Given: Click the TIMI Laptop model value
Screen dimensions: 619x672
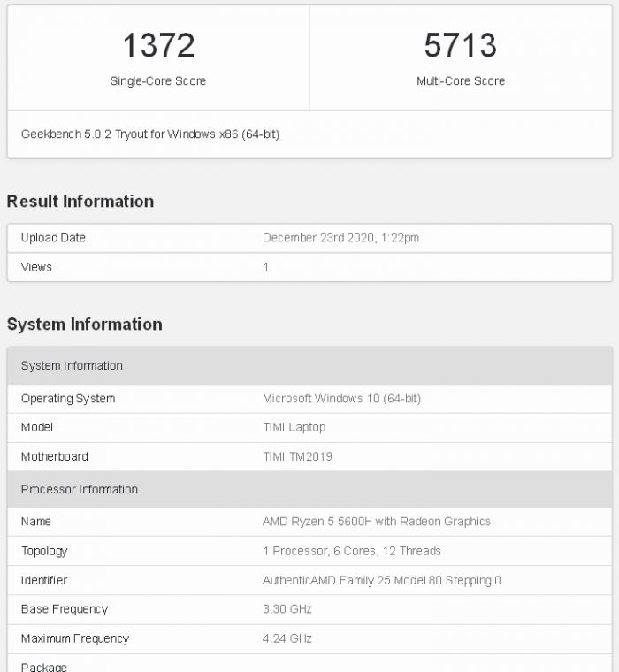Looking at the screenshot, I should tap(294, 427).
